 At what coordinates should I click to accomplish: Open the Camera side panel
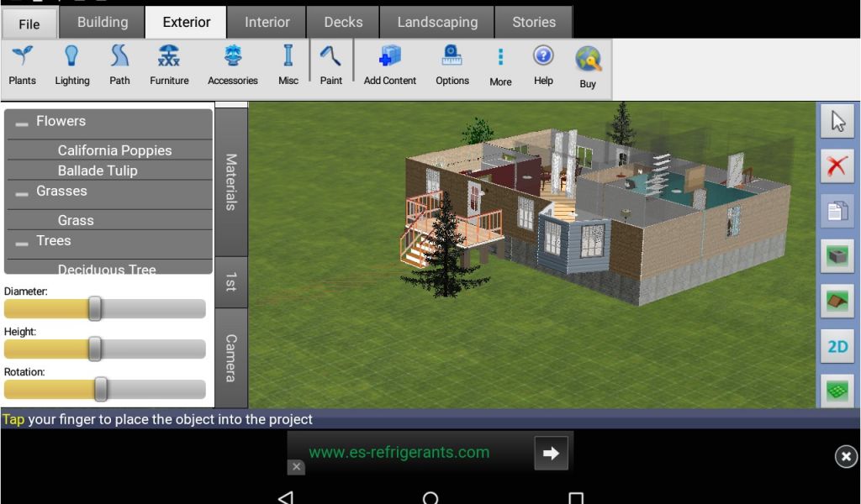231,358
